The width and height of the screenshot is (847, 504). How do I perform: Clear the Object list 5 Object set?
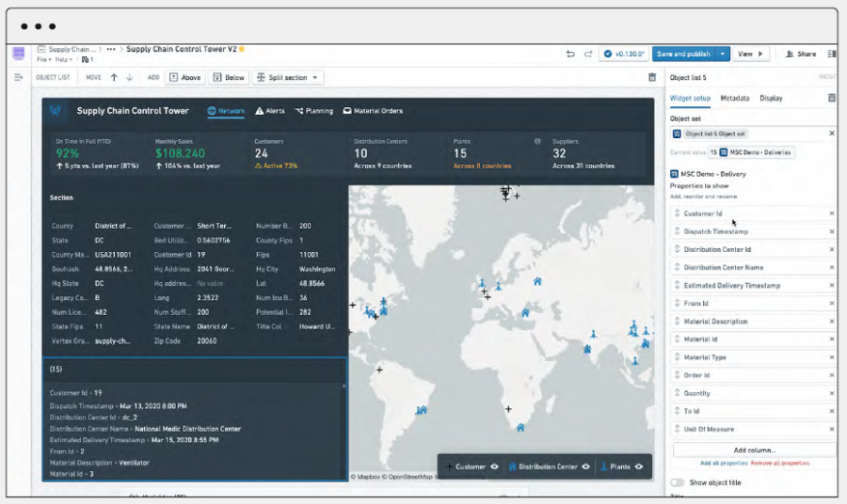[x=832, y=134]
